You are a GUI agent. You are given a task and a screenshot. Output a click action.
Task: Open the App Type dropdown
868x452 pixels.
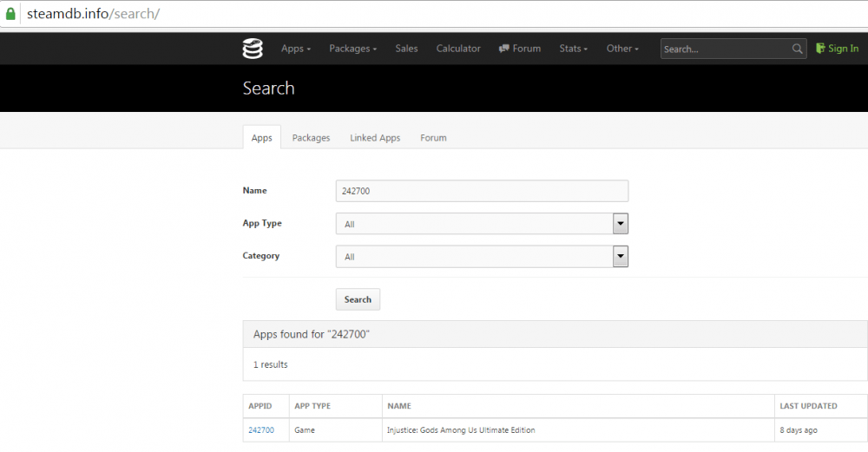tap(482, 224)
